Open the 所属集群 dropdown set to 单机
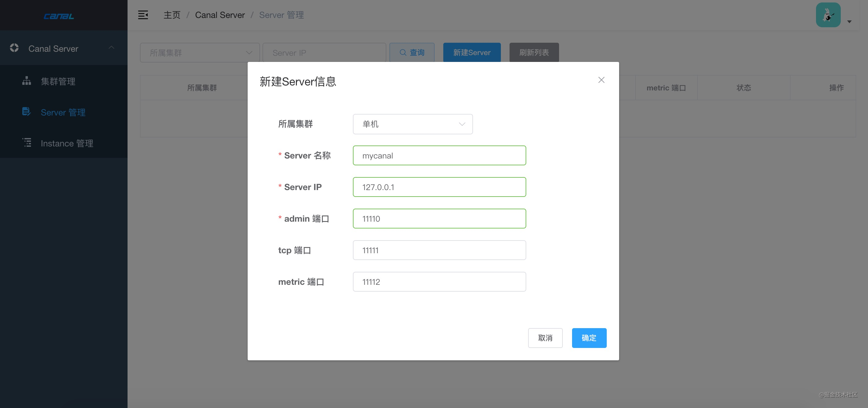This screenshot has width=868, height=408. pos(412,124)
